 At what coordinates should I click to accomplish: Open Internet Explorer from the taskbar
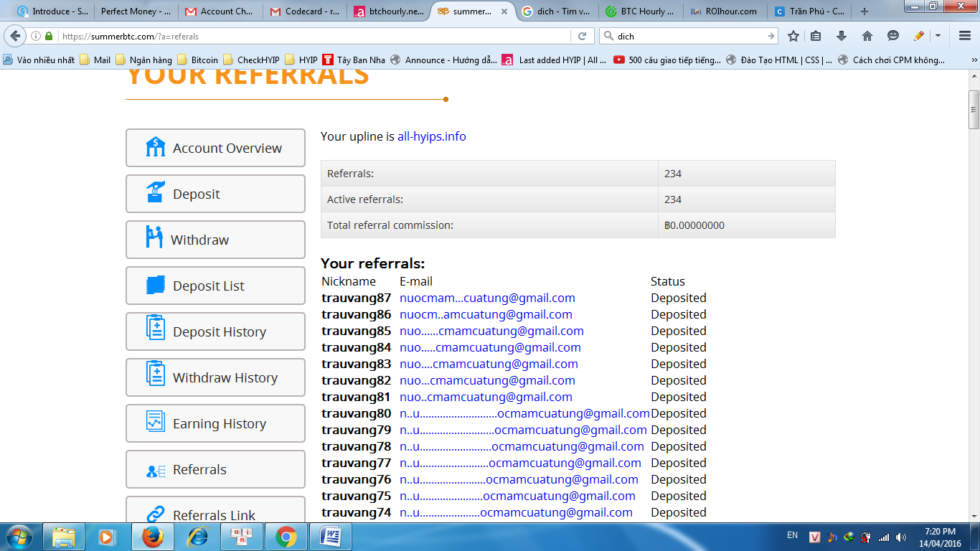tap(197, 537)
